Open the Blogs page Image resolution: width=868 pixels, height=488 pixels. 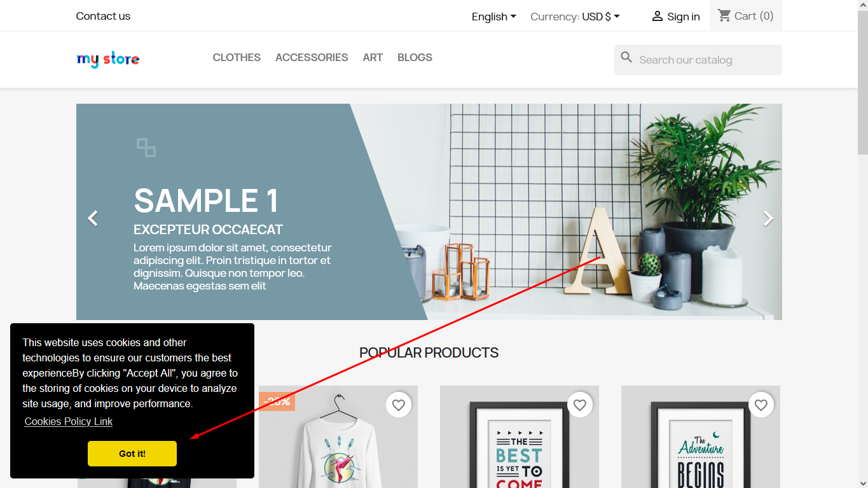coord(415,57)
